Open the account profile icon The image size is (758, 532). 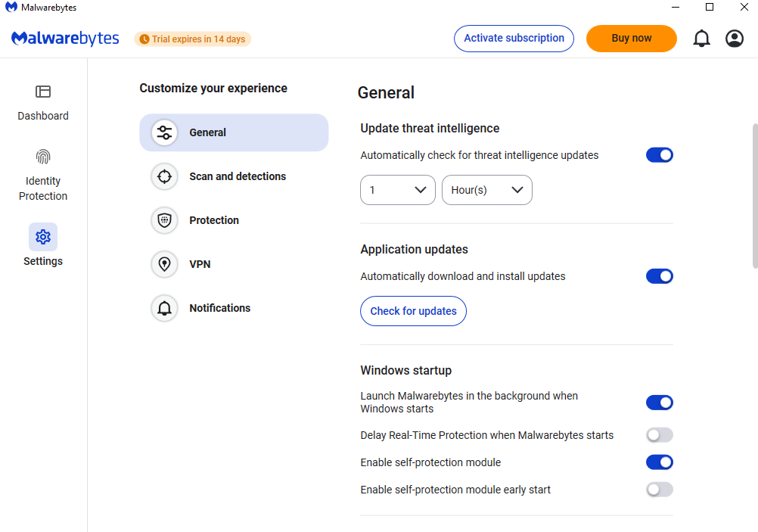(x=735, y=38)
